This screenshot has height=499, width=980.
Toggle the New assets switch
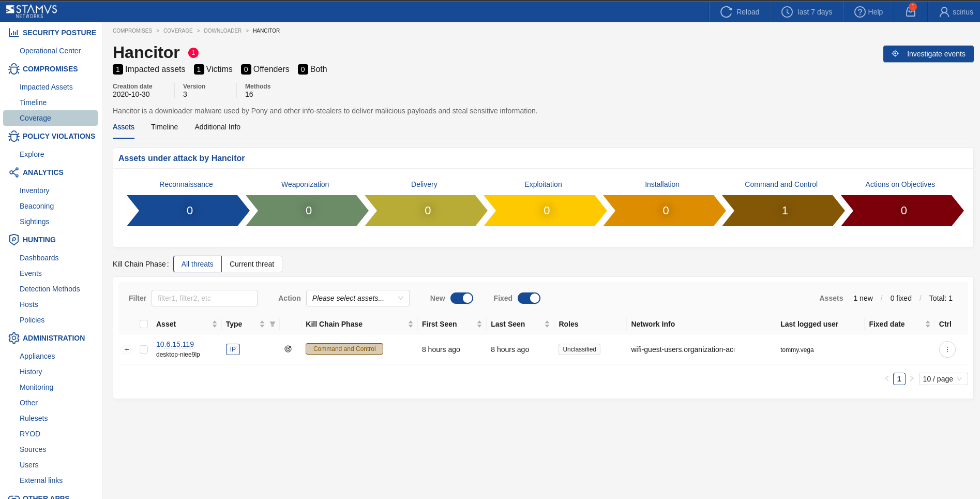point(461,298)
